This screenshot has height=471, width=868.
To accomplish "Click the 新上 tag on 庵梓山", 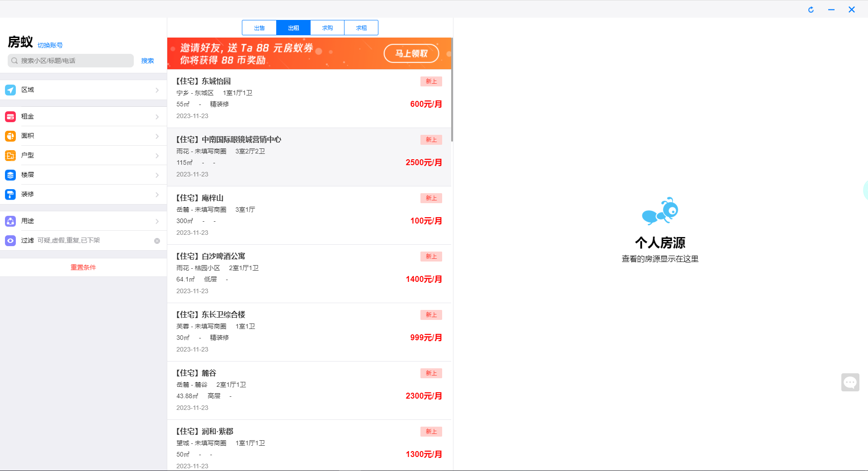I will (431, 198).
